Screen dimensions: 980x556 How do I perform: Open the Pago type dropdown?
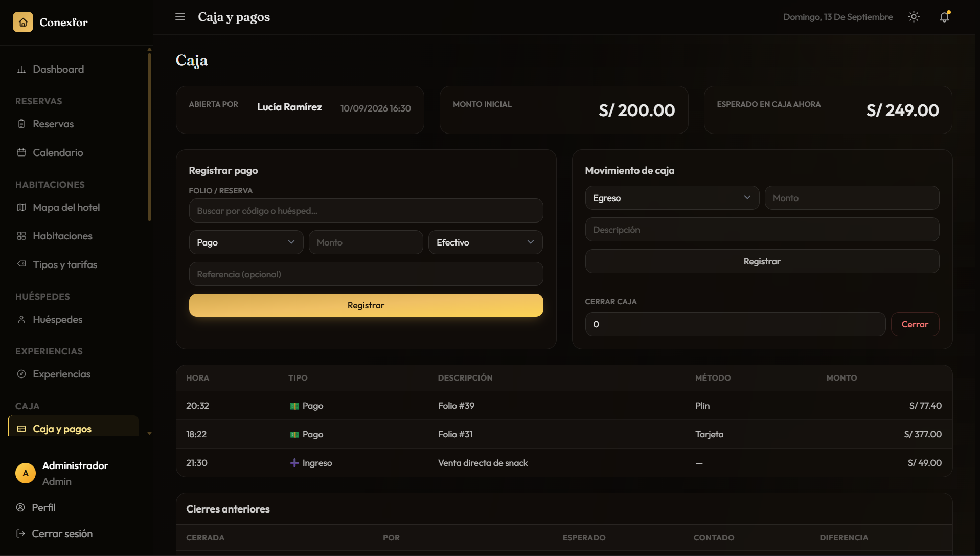coord(246,242)
